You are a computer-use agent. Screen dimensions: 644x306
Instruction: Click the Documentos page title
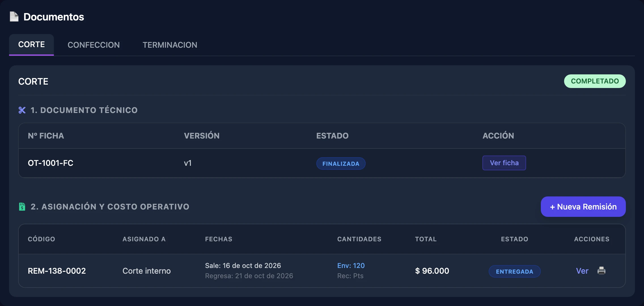click(x=54, y=17)
